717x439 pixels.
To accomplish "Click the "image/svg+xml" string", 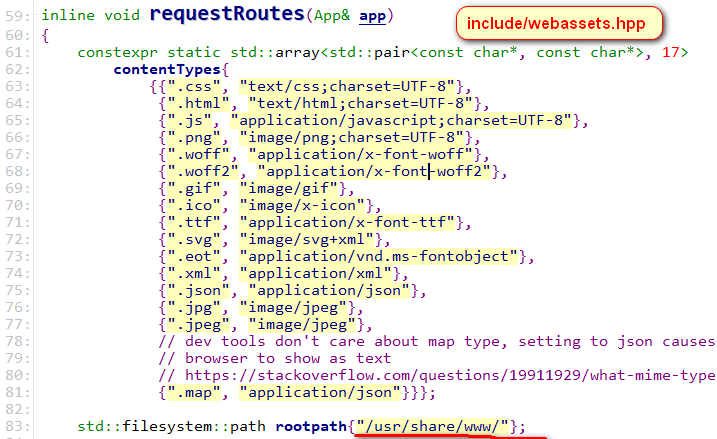I will [x=307, y=240].
